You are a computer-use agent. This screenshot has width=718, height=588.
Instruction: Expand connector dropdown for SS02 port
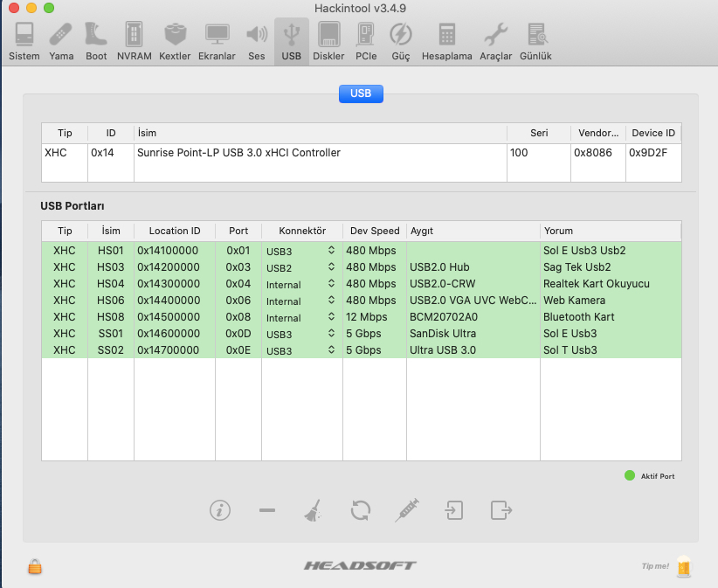331,350
